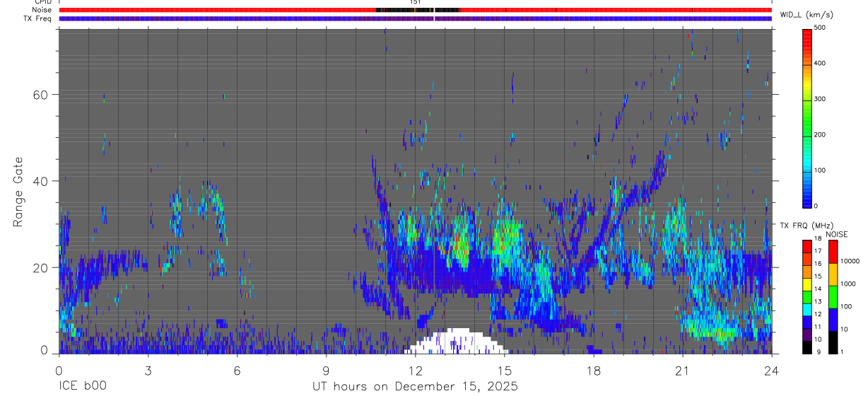The image size is (868, 401).
Task: Click the '200' tick on WID colorbar
Action: point(820,134)
